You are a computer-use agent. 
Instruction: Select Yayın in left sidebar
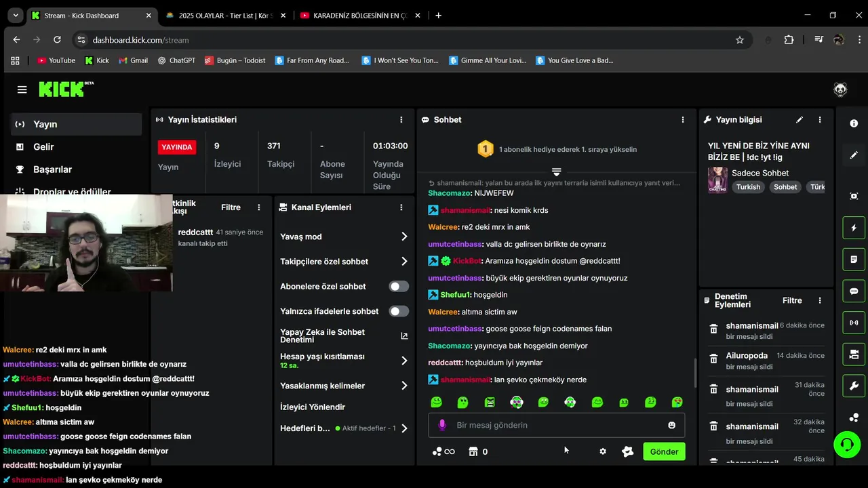coord(77,124)
